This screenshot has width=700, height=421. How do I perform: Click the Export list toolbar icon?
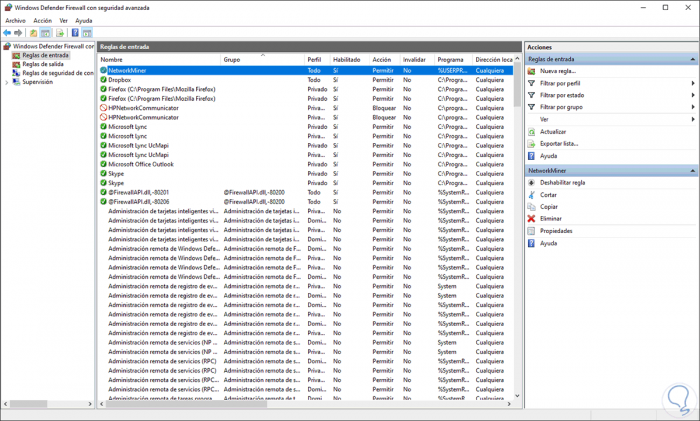point(59,33)
